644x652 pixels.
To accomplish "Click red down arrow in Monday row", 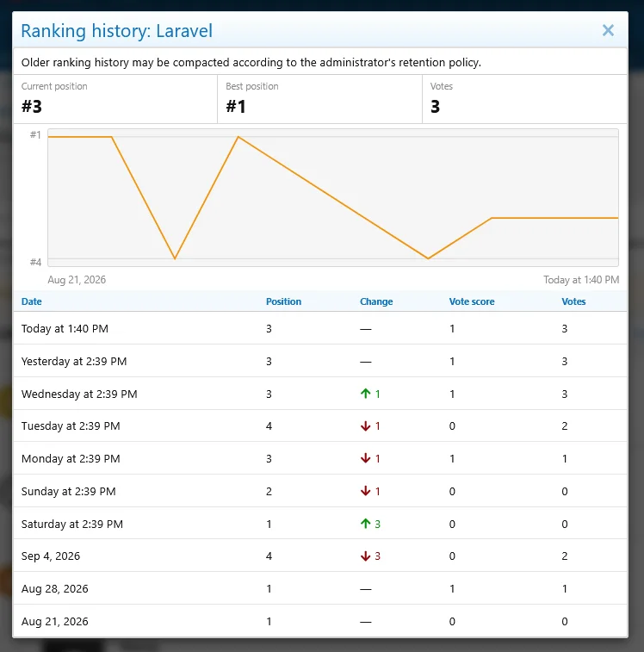I will tap(365, 458).
